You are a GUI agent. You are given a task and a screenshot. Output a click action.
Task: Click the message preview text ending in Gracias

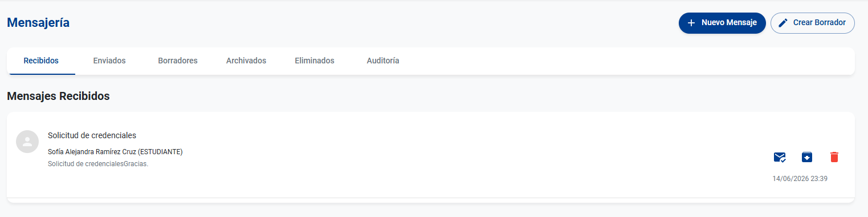[98, 164]
